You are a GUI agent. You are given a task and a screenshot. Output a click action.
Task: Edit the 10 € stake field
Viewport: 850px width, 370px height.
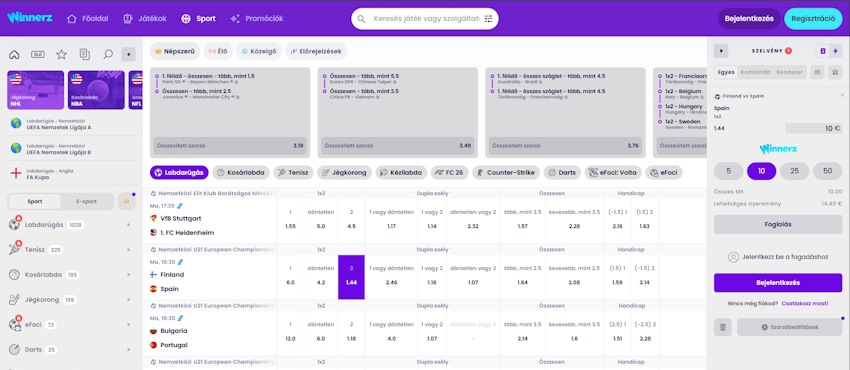(813, 128)
